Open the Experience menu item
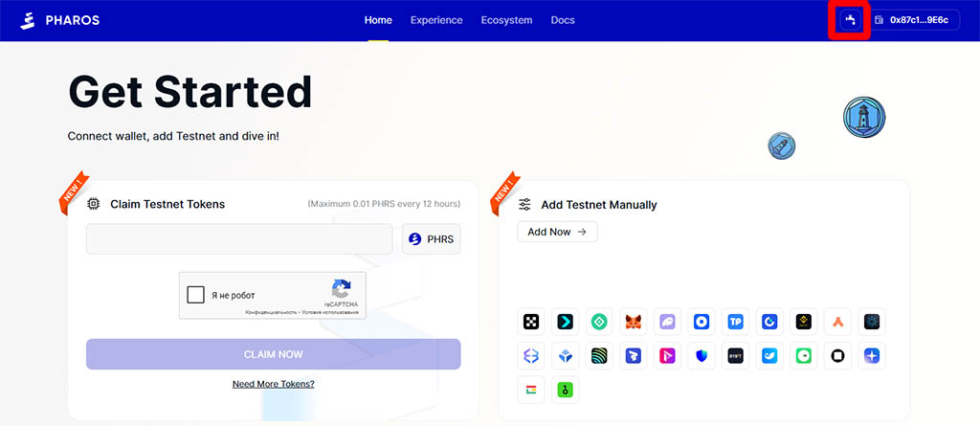Viewport: 980px width, 426px height. tap(436, 20)
